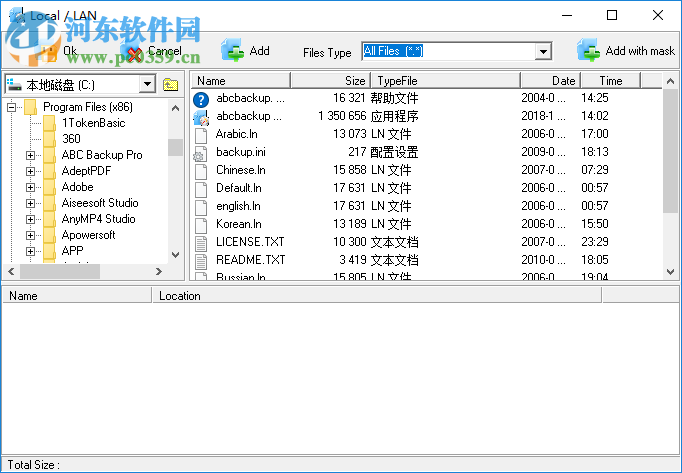
Task: Click the LICENSE.TXT document icon
Action: [201, 243]
